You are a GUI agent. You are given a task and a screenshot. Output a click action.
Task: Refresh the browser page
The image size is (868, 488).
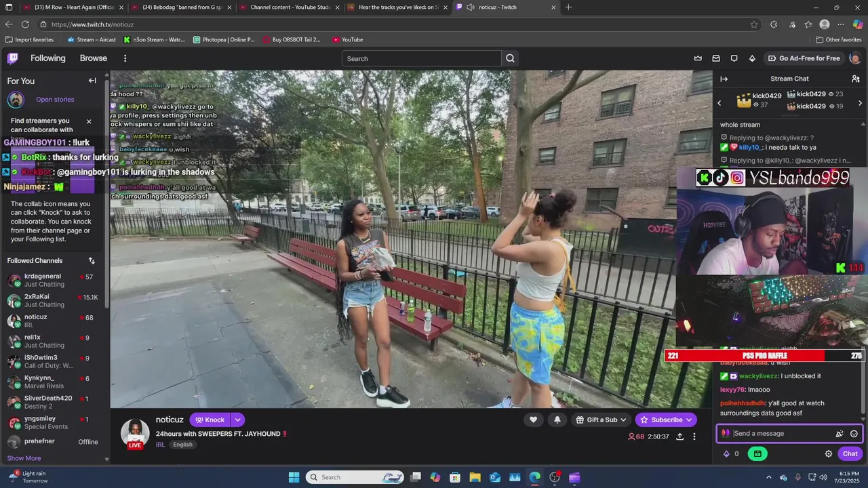click(x=25, y=24)
